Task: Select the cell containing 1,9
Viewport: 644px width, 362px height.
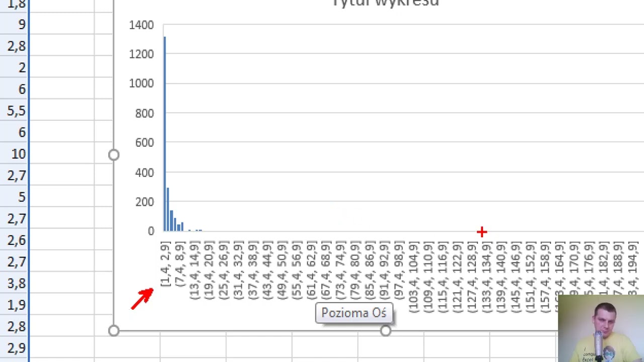Action: pos(15,305)
